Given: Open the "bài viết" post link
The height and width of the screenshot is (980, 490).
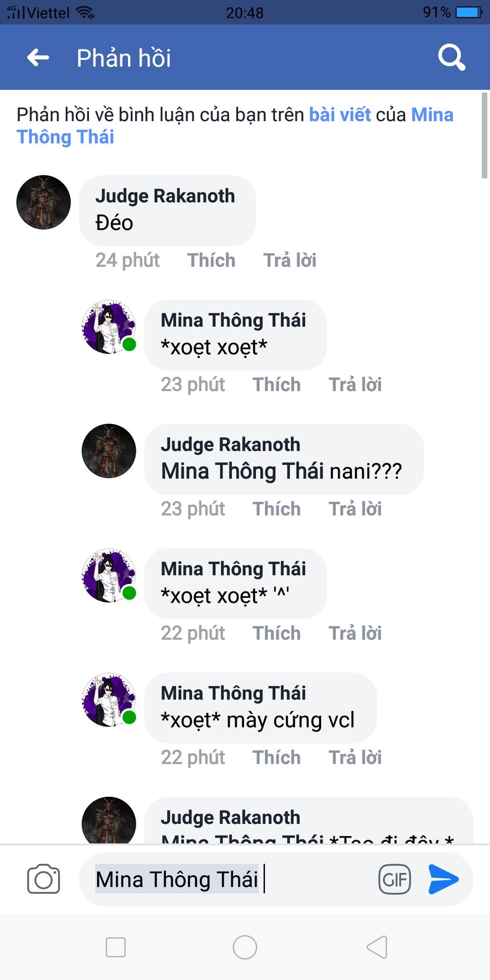Looking at the screenshot, I should tap(340, 115).
